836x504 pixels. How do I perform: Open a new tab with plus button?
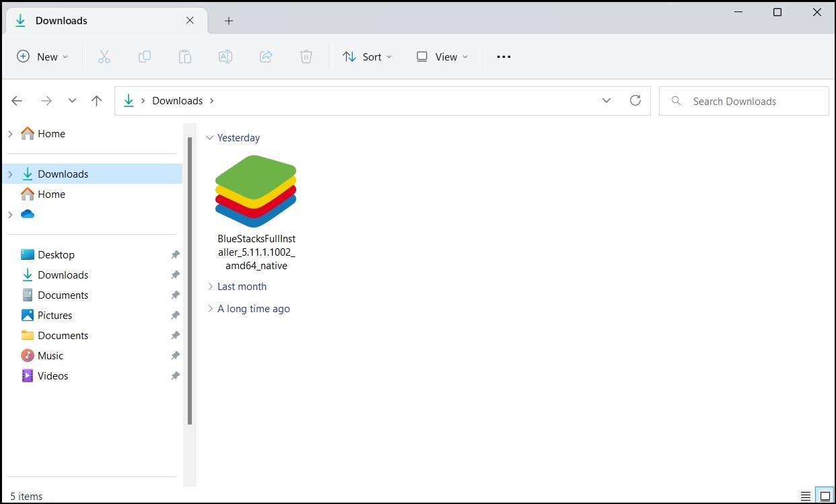click(229, 21)
